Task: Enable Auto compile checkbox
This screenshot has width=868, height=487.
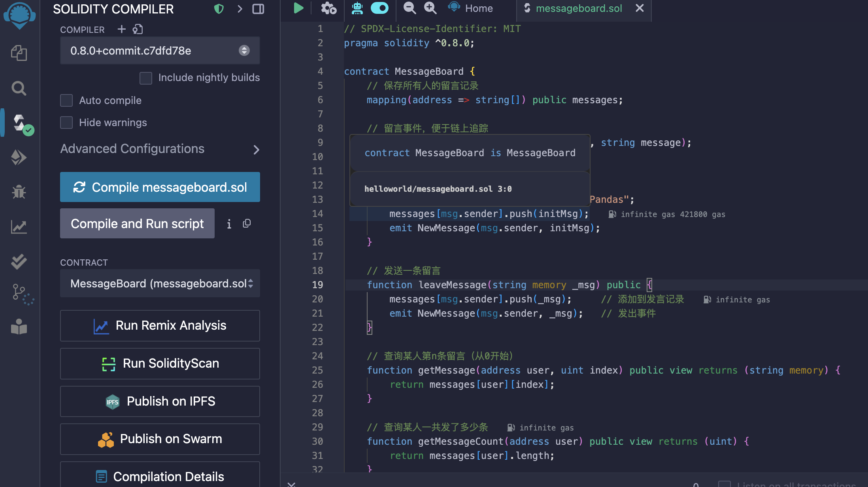Action: tap(66, 100)
